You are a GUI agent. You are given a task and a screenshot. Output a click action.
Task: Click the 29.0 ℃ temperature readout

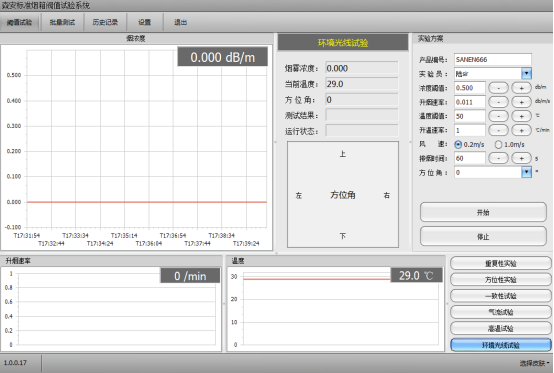tap(416, 275)
